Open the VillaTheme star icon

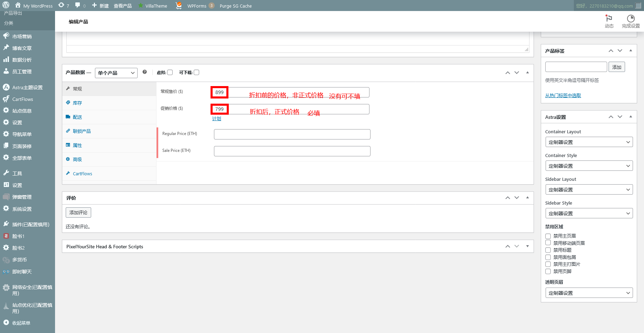click(141, 6)
